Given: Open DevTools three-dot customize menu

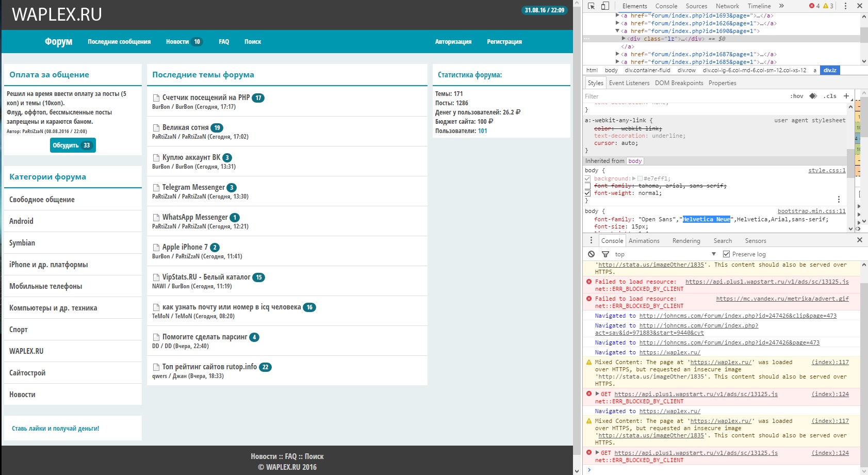Looking at the screenshot, I should pos(845,6).
